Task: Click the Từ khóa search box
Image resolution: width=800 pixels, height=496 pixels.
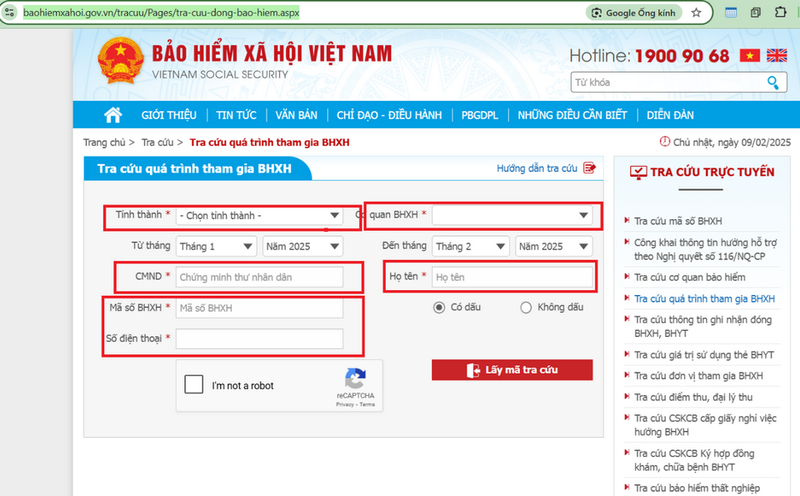Action: pyautogui.click(x=667, y=82)
